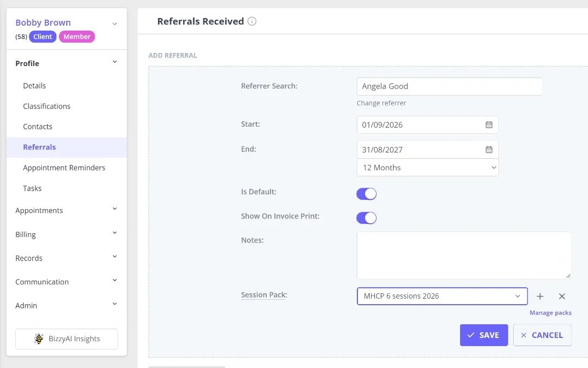Click the Member badge
This screenshot has height=368, width=588.
[77, 37]
